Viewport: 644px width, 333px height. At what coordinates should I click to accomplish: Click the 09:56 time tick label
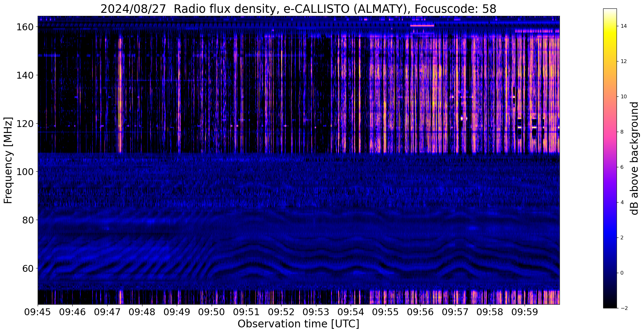pyautogui.click(x=421, y=312)
